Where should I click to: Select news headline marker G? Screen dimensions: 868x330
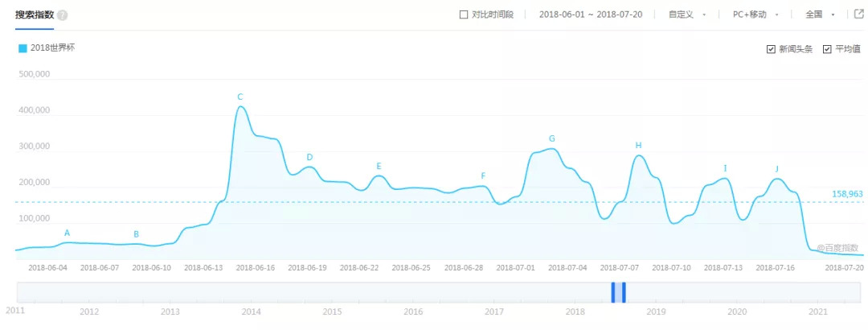(x=552, y=138)
